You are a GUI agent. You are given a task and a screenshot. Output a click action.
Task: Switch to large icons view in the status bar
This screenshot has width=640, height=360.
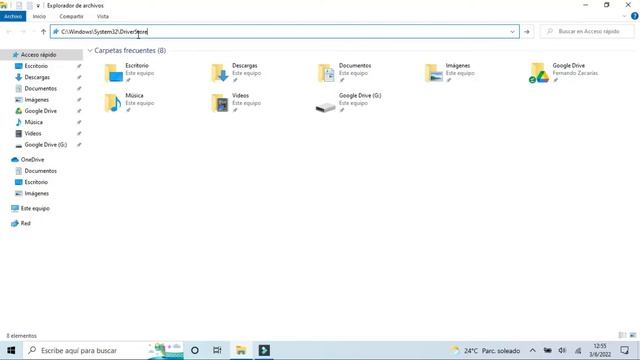coord(633,335)
